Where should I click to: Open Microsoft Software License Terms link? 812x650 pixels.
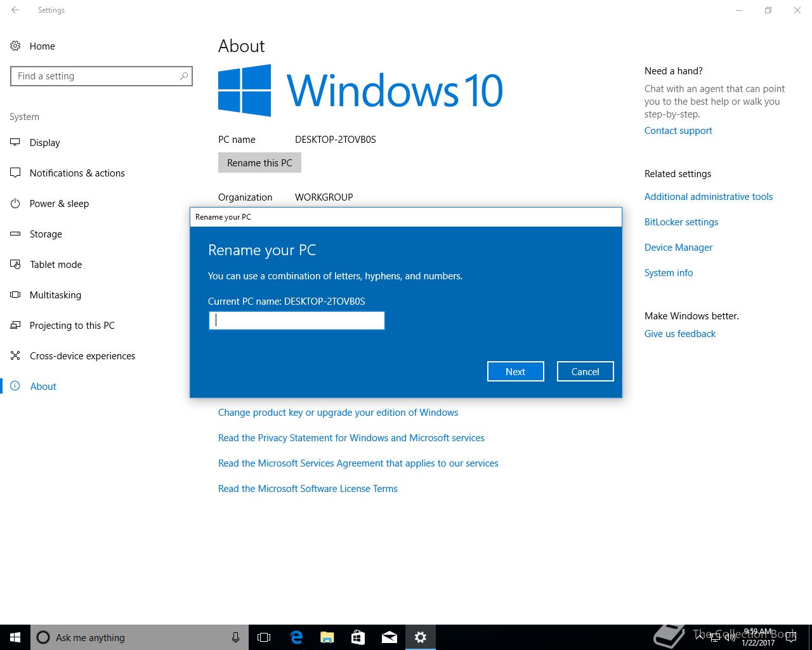(x=308, y=489)
